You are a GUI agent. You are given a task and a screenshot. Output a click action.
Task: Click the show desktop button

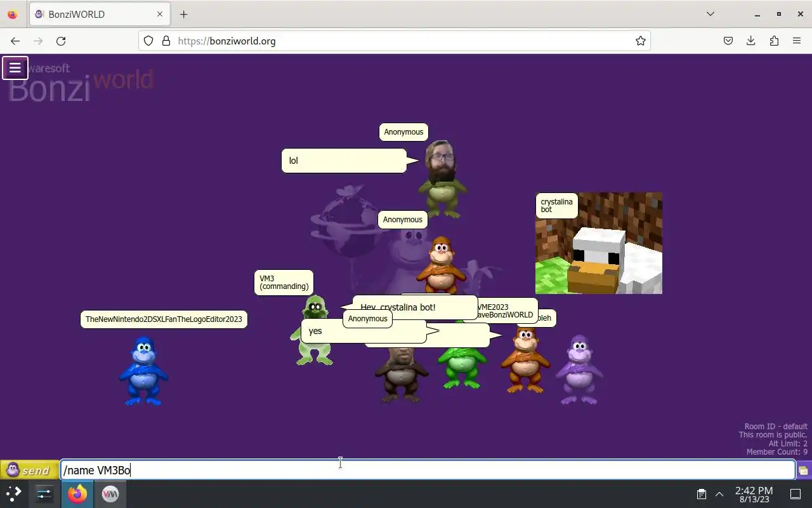tap(796, 494)
